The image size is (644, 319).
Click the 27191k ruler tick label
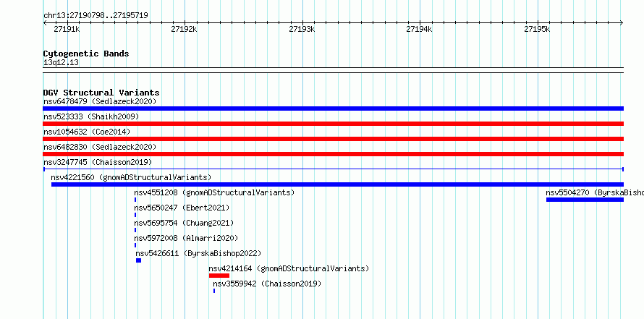point(67,29)
